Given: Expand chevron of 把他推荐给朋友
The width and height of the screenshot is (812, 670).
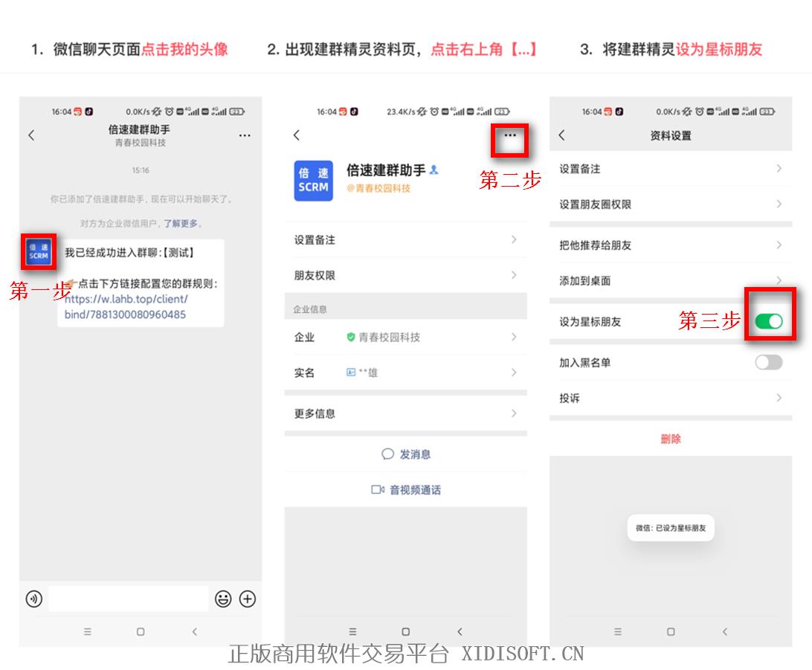Looking at the screenshot, I should point(779,245).
